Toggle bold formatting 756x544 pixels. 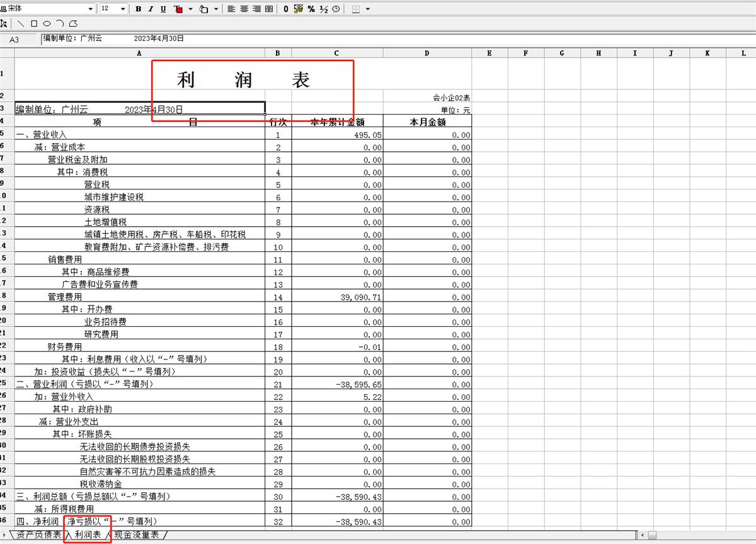(x=139, y=9)
